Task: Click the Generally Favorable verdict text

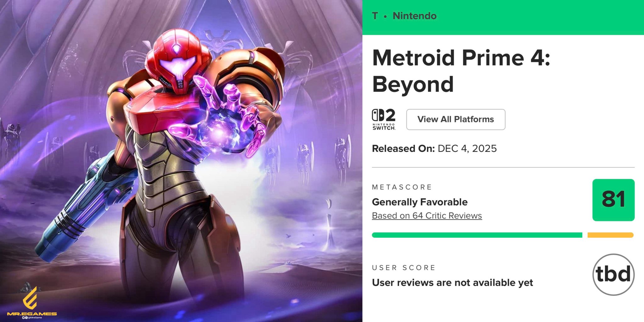Action: (419, 202)
